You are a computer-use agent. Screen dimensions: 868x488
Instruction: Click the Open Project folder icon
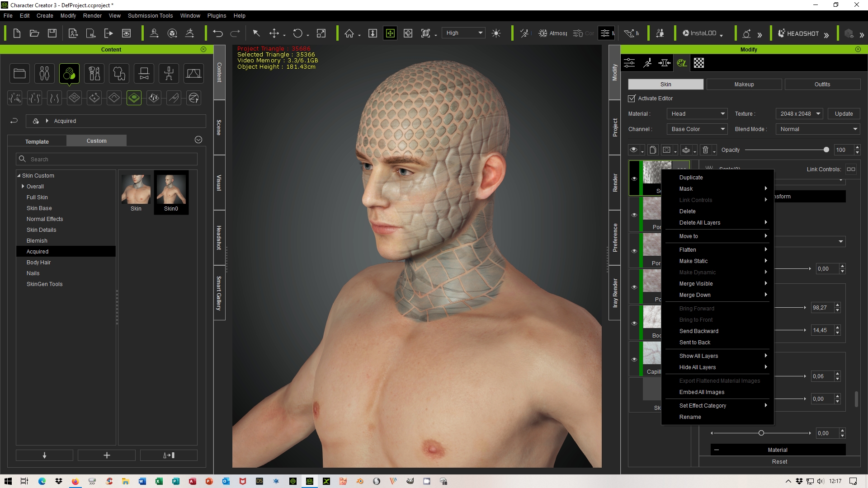tap(34, 33)
